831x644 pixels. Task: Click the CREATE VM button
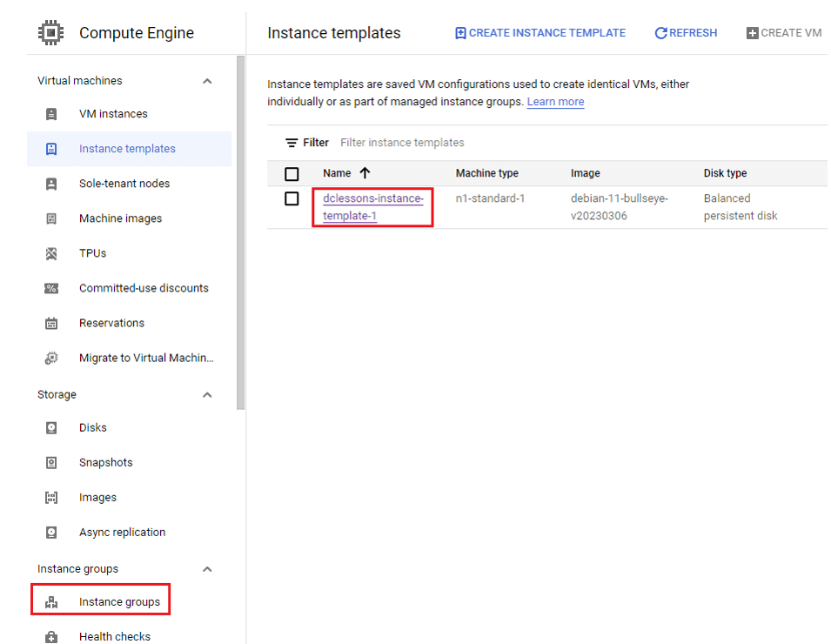[x=784, y=33]
